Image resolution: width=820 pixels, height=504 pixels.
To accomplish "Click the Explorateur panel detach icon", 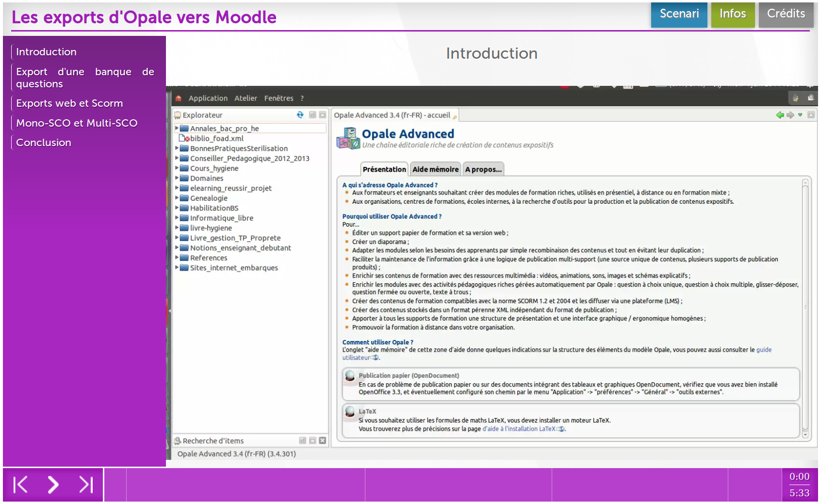I will (313, 115).
